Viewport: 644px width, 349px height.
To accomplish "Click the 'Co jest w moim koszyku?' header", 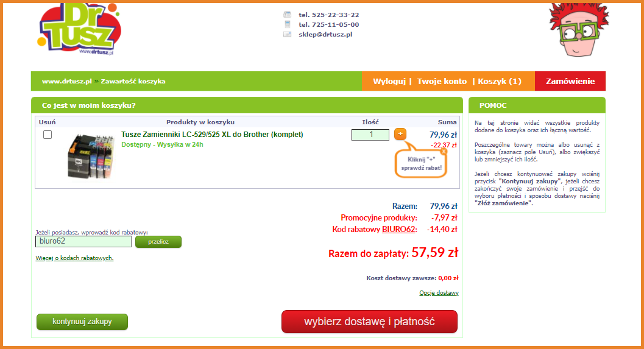I will click(x=247, y=105).
